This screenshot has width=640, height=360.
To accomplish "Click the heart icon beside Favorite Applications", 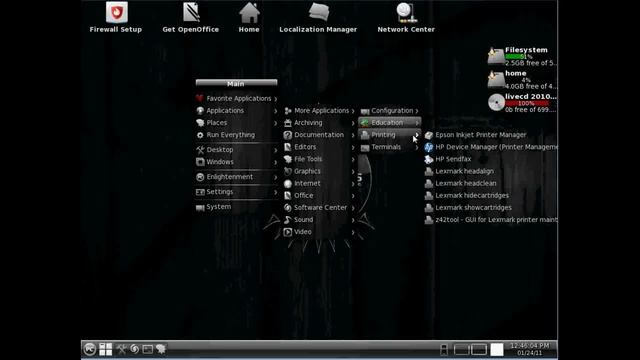I will click(200, 98).
